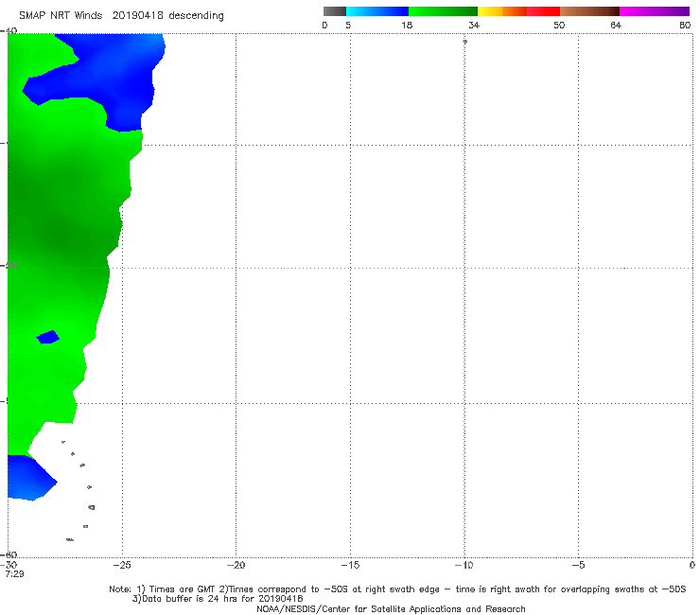Click the colorbar label '18'
700x615 pixels.
[x=407, y=26]
